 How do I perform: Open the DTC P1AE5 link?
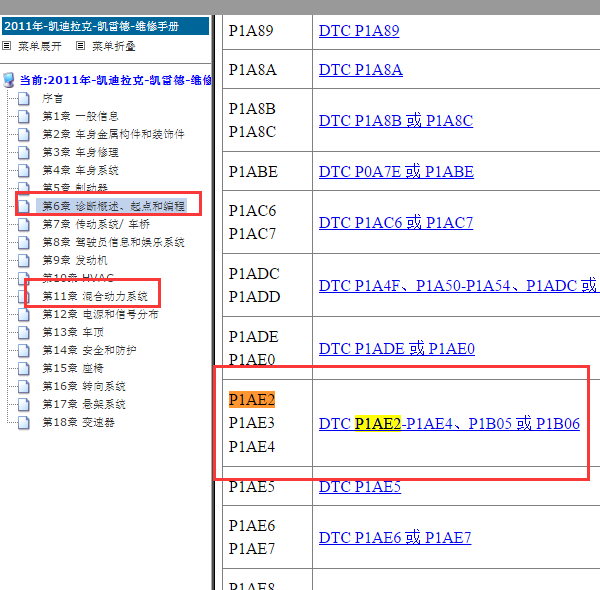(360, 486)
